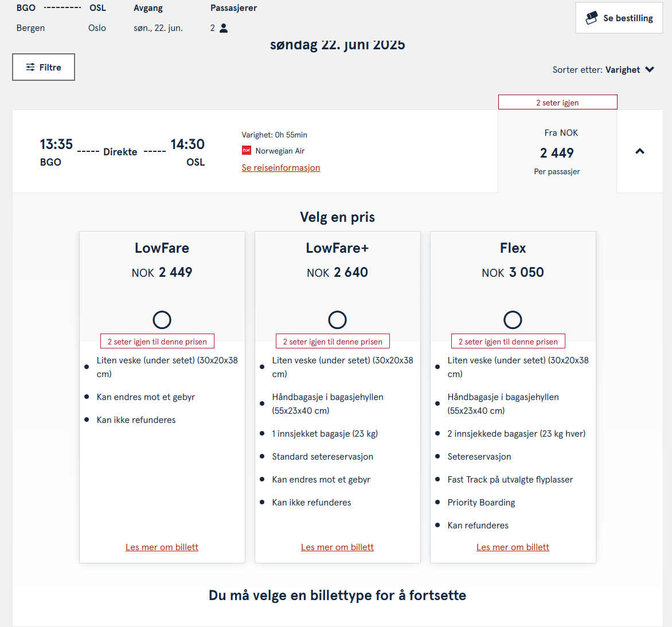Click the filter sliders icon

pos(30,67)
